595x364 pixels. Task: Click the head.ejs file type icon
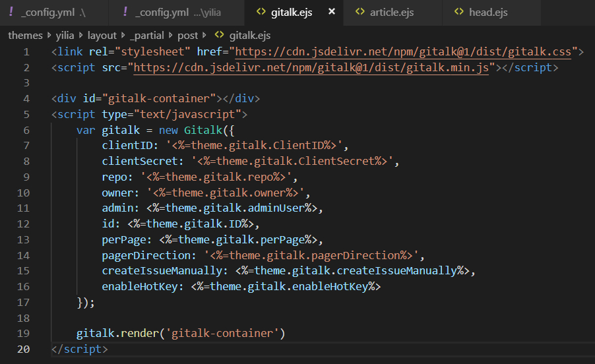[458, 12]
